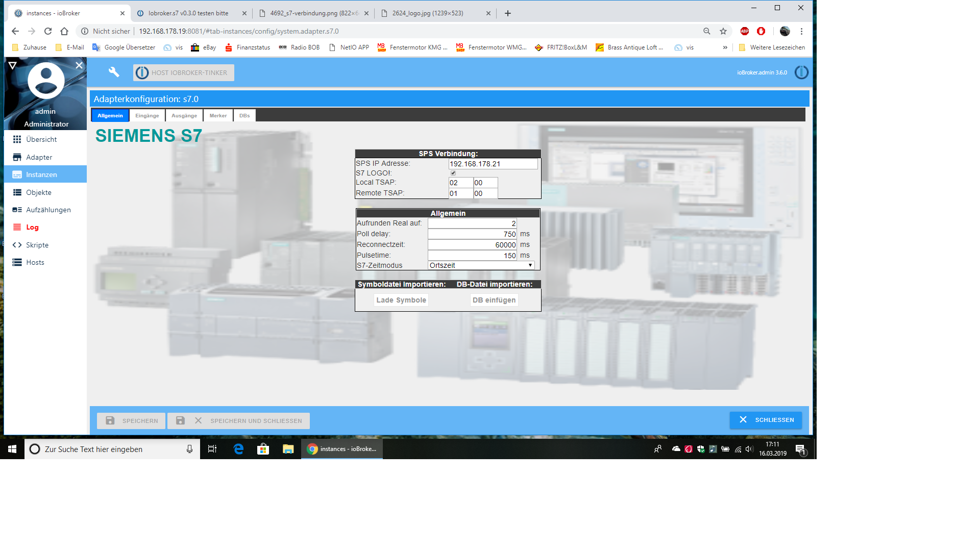Click the Aufrunden Real auf field
This screenshot has width=980, height=551.
473,223
